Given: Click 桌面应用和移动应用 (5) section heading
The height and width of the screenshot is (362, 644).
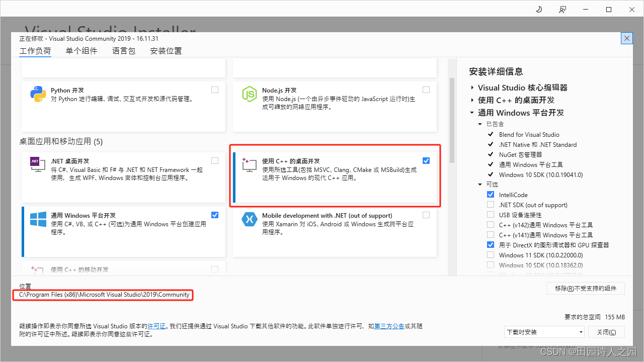Looking at the screenshot, I should (x=61, y=142).
